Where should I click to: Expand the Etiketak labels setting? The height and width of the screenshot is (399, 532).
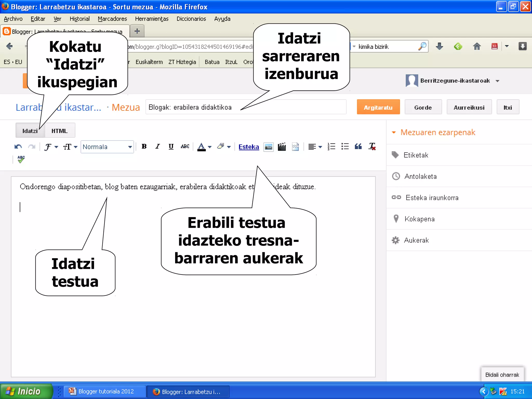pos(459,155)
